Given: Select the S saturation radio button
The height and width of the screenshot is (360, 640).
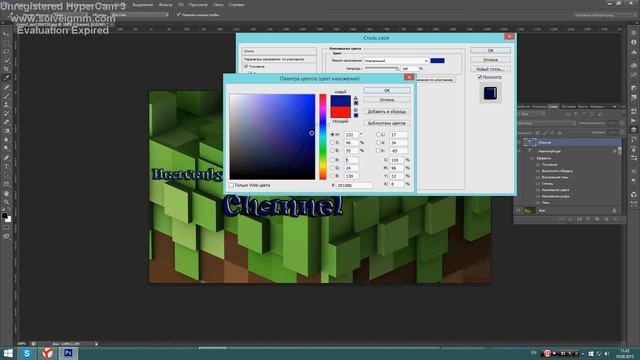Looking at the screenshot, I should click(333, 142).
